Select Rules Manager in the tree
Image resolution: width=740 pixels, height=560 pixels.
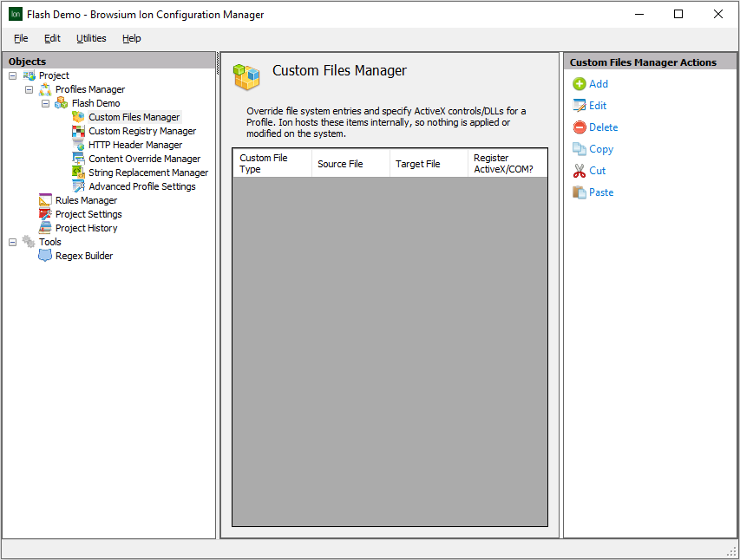87,200
